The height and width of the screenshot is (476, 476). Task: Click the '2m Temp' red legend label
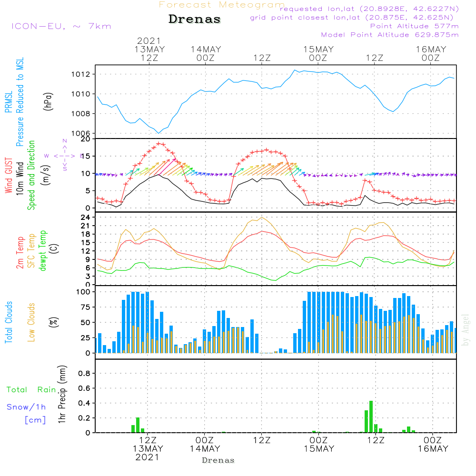(20, 253)
